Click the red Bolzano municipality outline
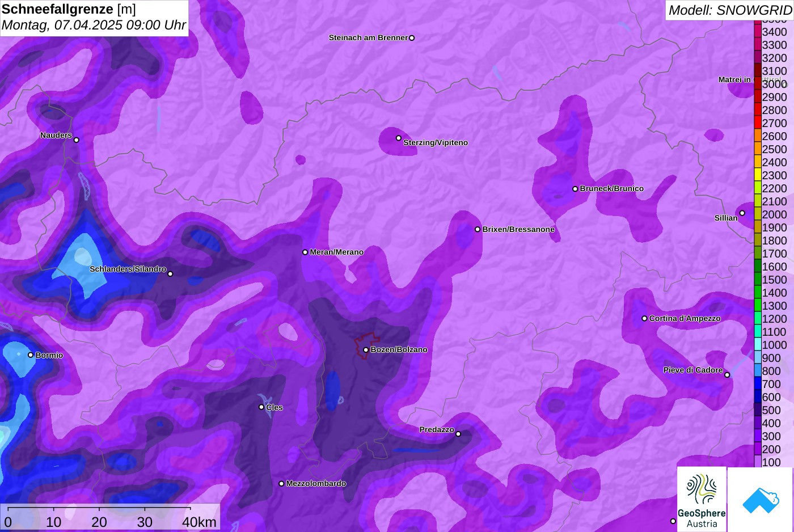The height and width of the screenshot is (532, 794). pos(368,345)
